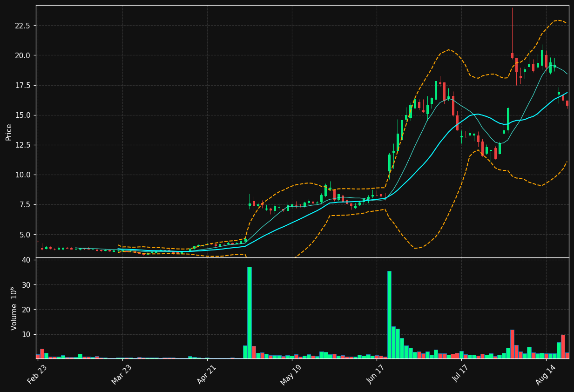This screenshot has width=574, height=392.
Task: Click the 17.5 price axis label
Action: point(22,85)
